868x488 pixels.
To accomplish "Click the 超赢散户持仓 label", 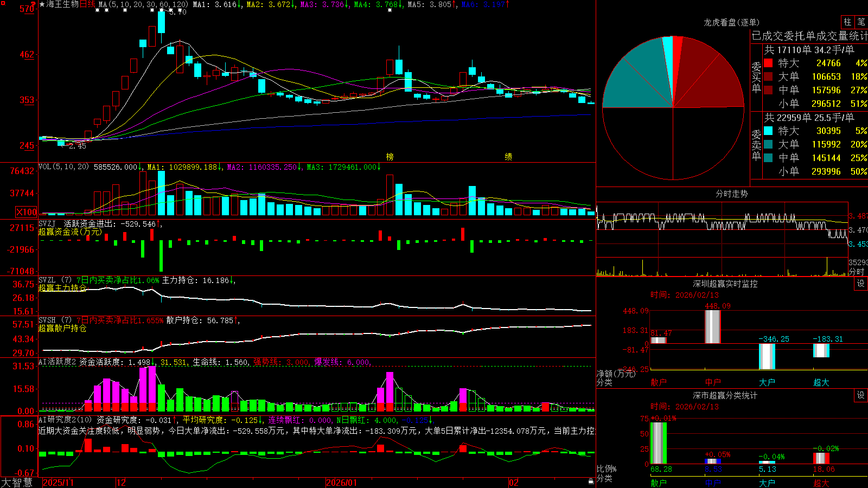I will pyautogui.click(x=62, y=328).
